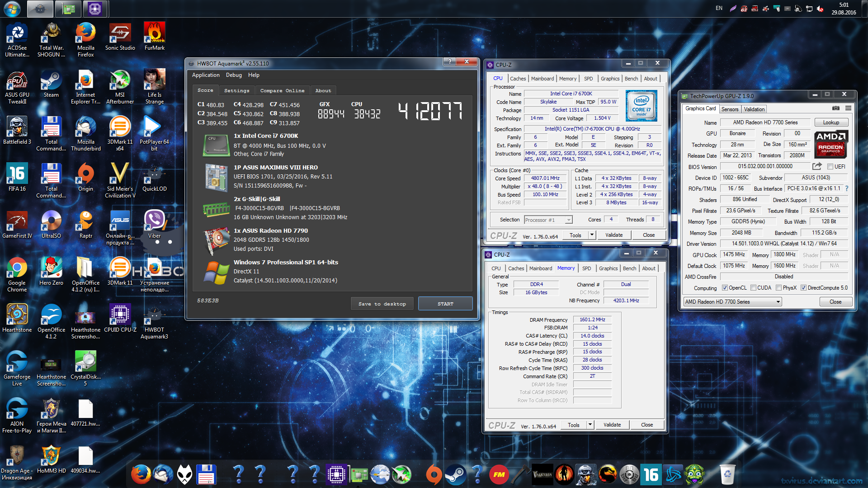Viewport: 868px width, 488px height.
Task: Toggle the OpenCL checkbox in GPU-Z
Action: 725,288
